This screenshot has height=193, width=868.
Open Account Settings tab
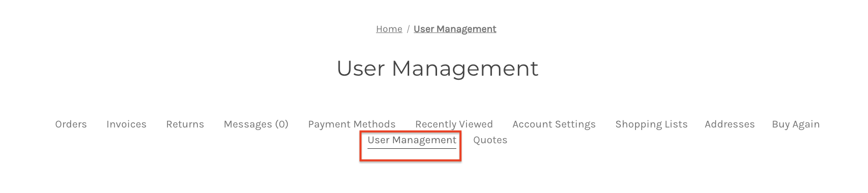(x=554, y=124)
